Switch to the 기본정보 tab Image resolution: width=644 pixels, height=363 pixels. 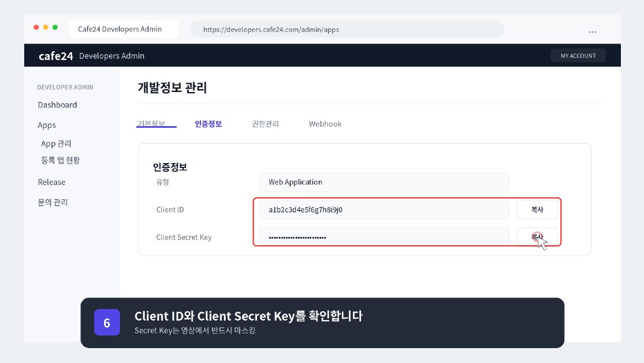(151, 124)
